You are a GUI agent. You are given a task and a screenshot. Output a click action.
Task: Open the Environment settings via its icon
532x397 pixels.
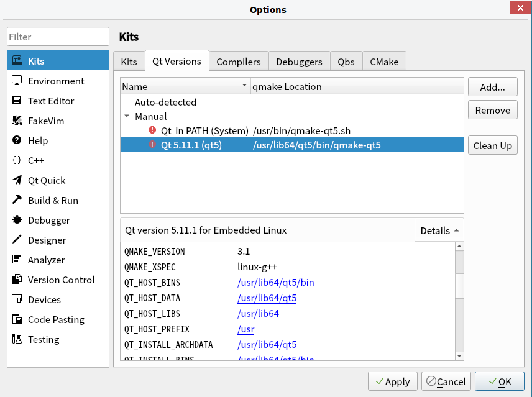[17, 81]
